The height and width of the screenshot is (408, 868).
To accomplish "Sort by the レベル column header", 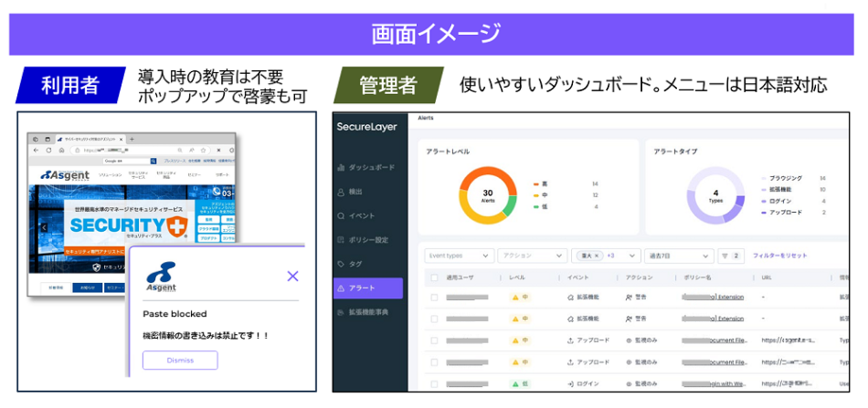I will [x=516, y=277].
